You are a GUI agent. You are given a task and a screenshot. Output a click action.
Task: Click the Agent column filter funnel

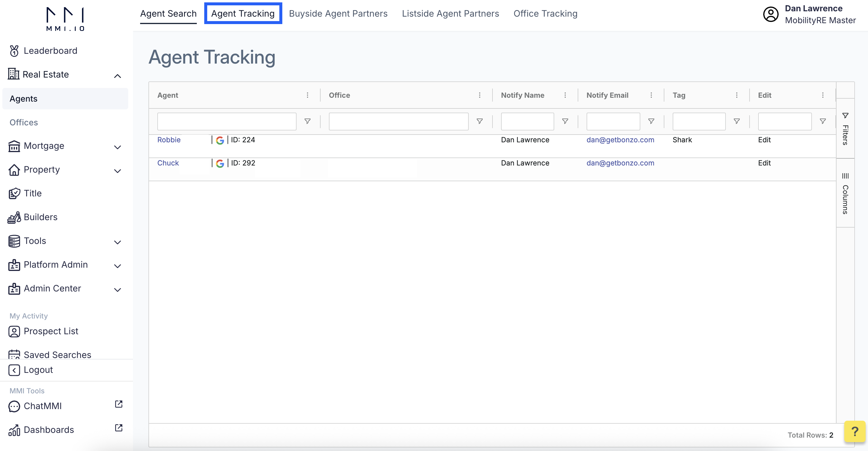pos(307,121)
